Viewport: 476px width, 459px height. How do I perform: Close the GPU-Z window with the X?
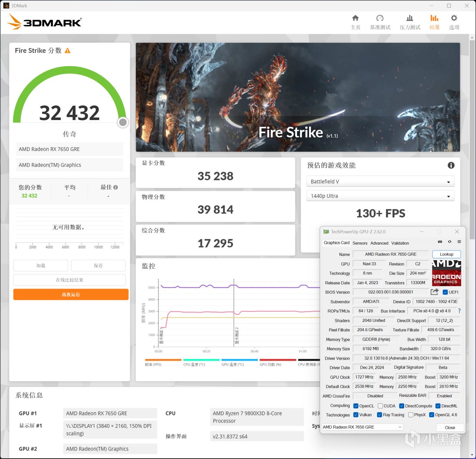(x=457, y=232)
